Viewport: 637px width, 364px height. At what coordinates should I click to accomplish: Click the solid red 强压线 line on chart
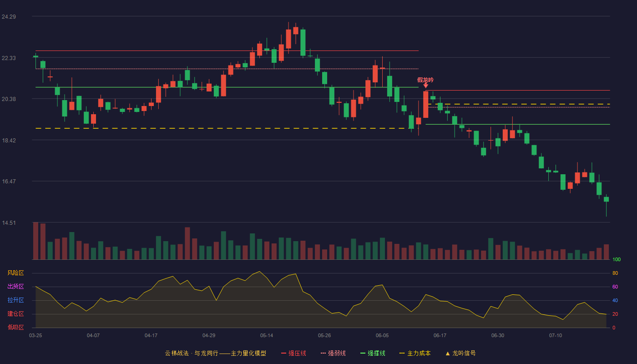click(519, 91)
